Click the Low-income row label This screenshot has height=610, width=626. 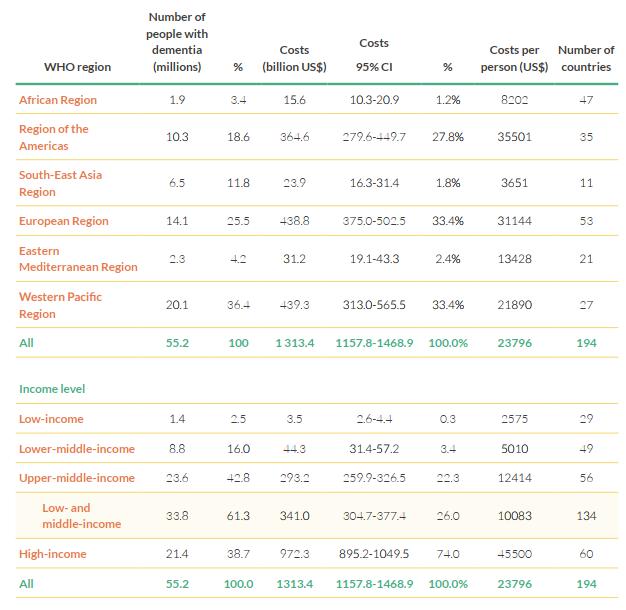[51, 419]
